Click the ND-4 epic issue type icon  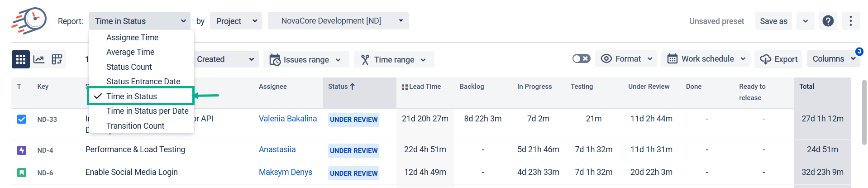(x=22, y=150)
